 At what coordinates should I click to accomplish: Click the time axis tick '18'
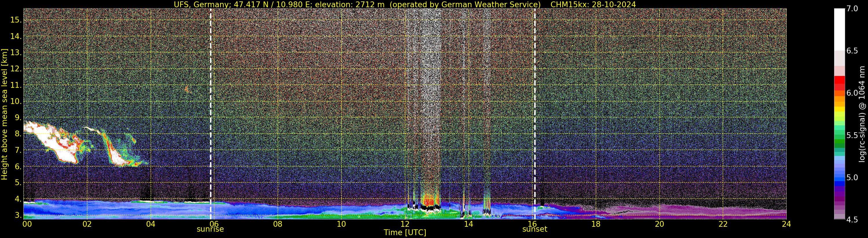[596, 224]
